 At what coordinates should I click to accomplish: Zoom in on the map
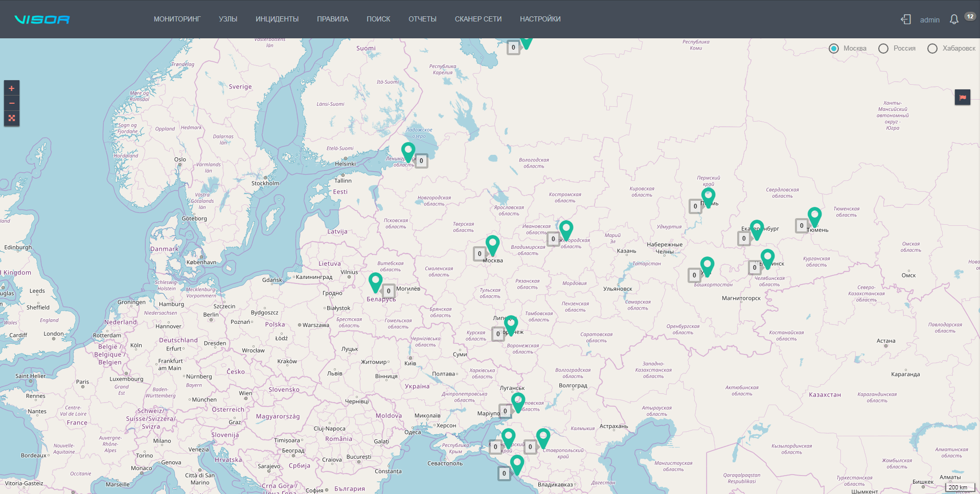pos(12,88)
